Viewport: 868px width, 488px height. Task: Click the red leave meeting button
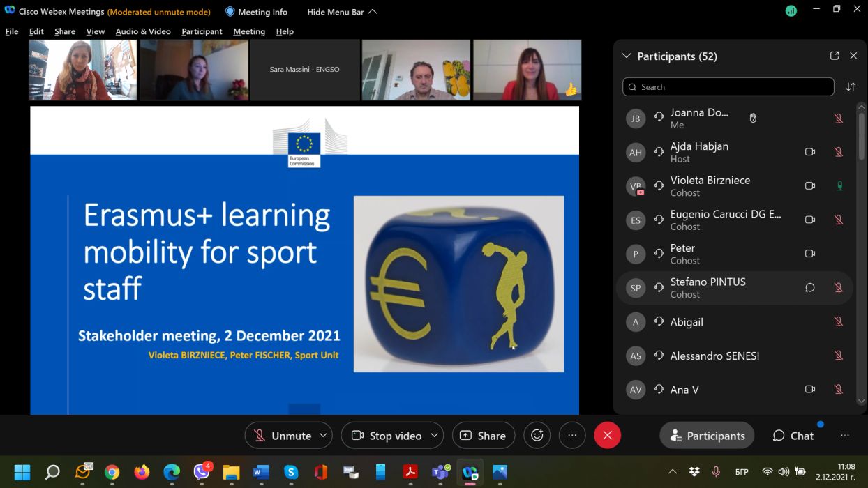click(x=607, y=436)
